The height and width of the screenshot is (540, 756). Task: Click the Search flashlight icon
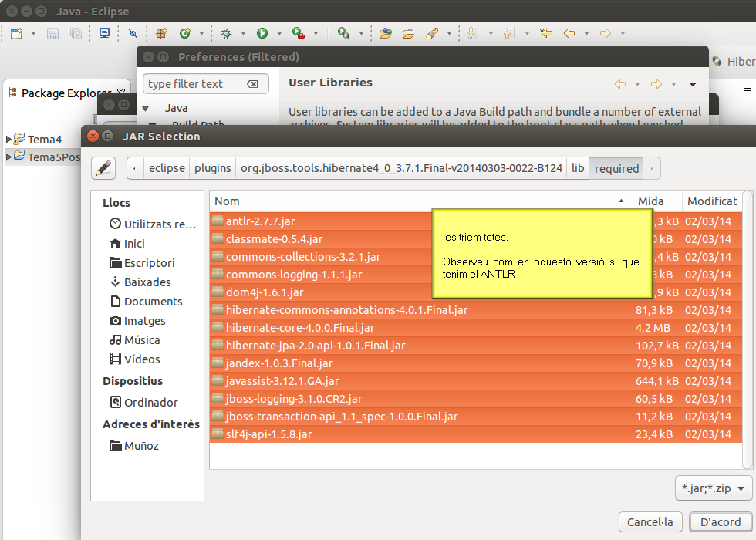(432, 33)
